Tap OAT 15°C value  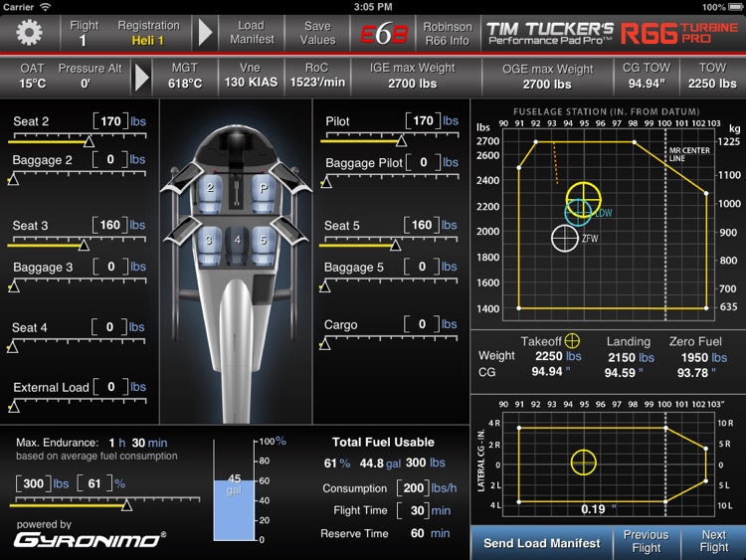(x=33, y=77)
